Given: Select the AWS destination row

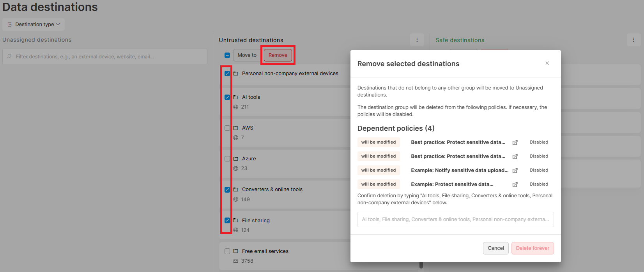Looking at the screenshot, I should tap(285, 133).
